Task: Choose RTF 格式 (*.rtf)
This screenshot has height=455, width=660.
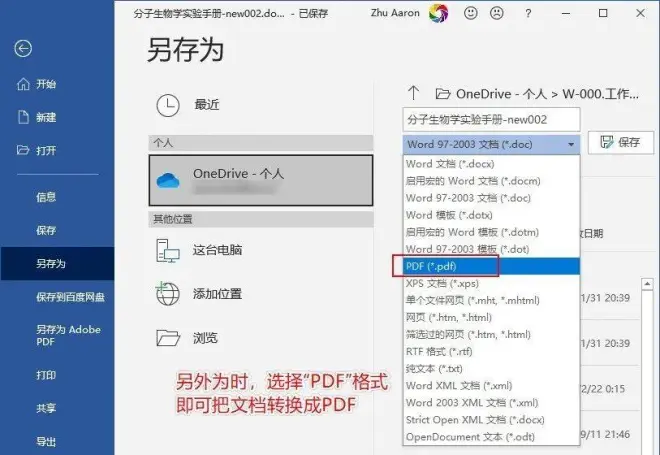Action: (x=491, y=351)
